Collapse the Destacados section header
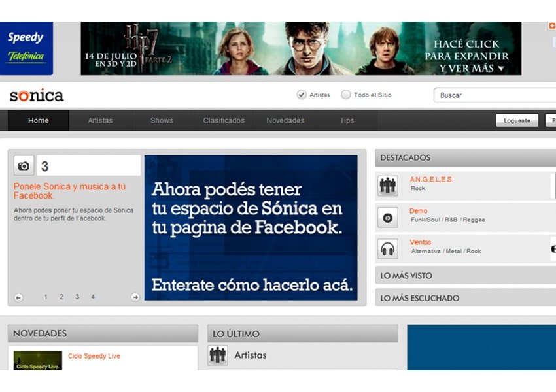 [466, 158]
